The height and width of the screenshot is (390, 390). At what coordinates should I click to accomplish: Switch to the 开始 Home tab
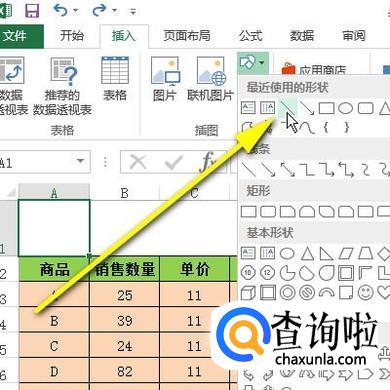click(x=72, y=35)
